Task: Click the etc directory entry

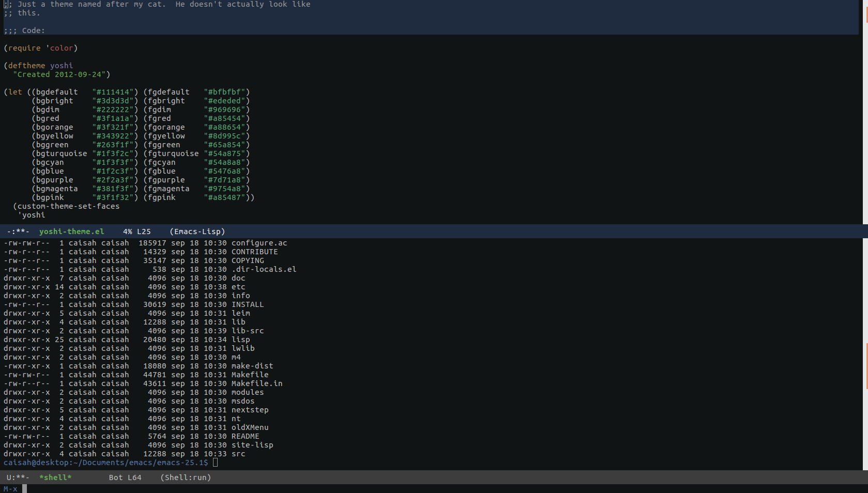Action: point(238,287)
